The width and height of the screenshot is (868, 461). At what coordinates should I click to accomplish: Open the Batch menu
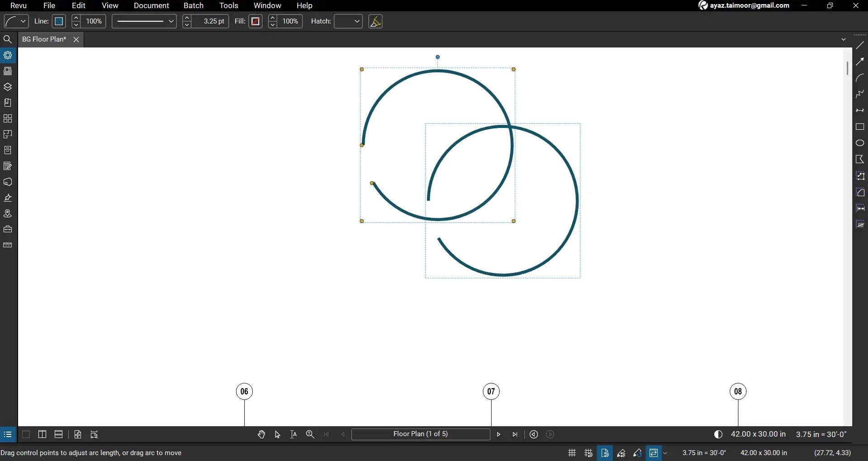tap(194, 5)
